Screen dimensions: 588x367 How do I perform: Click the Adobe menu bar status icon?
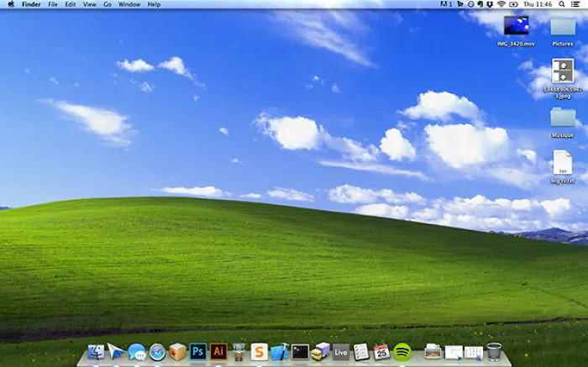pyautogui.click(x=446, y=4)
